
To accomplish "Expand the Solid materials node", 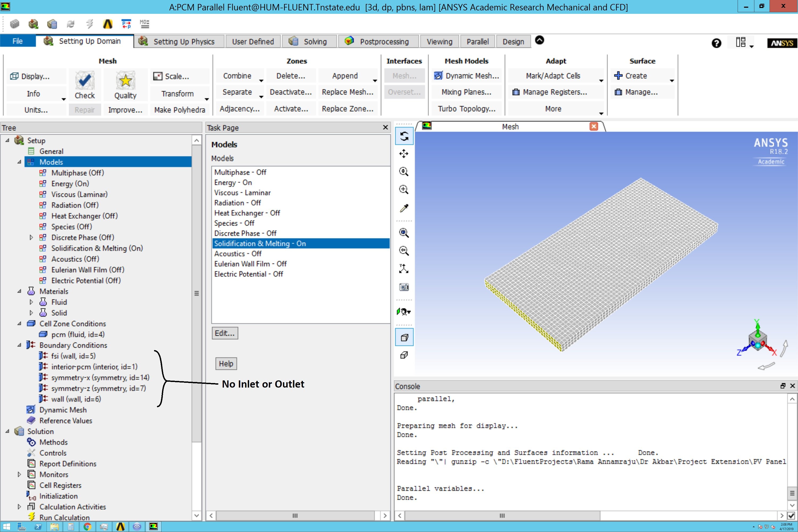I will [x=31, y=313].
